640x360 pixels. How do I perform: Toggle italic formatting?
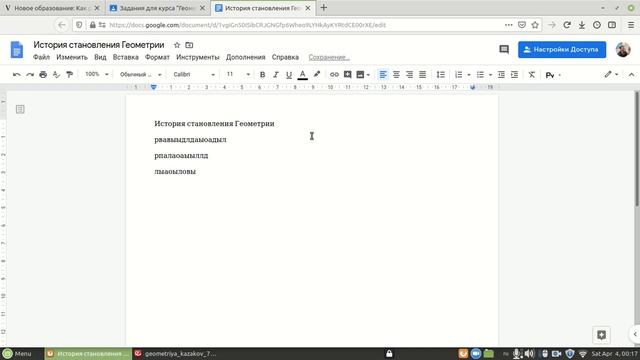pyautogui.click(x=276, y=75)
